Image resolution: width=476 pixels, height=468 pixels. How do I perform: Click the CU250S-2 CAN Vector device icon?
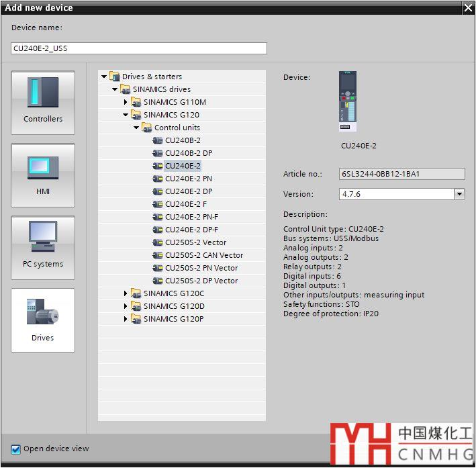[x=158, y=255]
